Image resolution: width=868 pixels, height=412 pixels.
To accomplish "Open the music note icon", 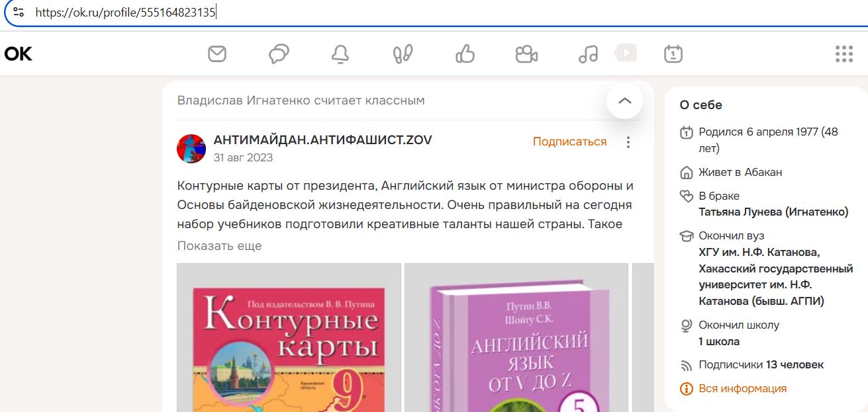I will 588,54.
